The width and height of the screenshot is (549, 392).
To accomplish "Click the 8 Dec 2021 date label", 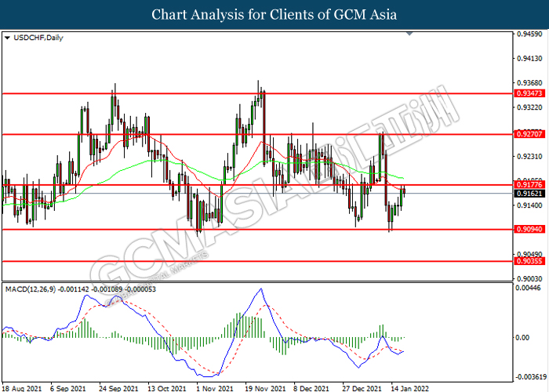I will [x=311, y=388].
